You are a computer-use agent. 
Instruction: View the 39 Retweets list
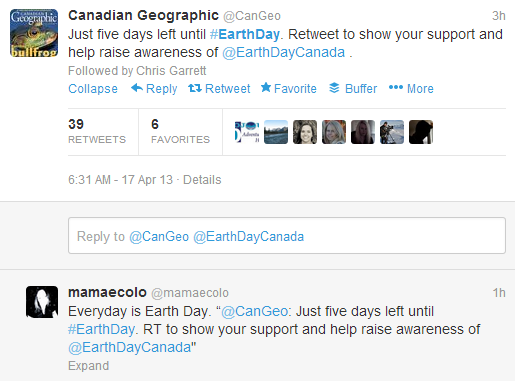click(x=97, y=132)
